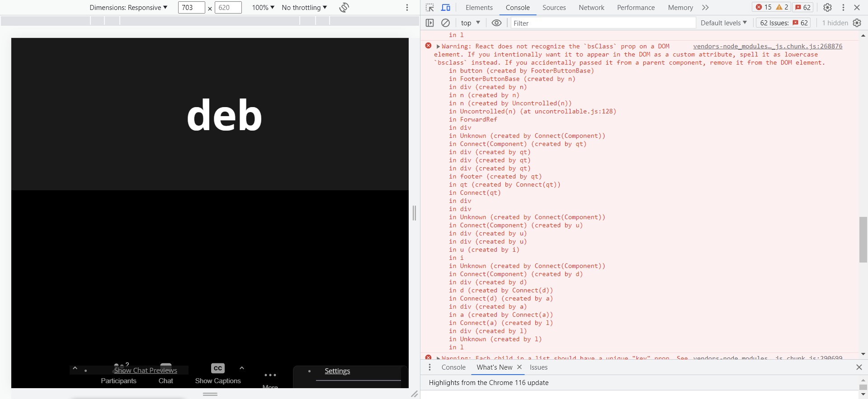Open the More options ellipsis
Screen dimensions: 868x399
pyautogui.click(x=270, y=375)
